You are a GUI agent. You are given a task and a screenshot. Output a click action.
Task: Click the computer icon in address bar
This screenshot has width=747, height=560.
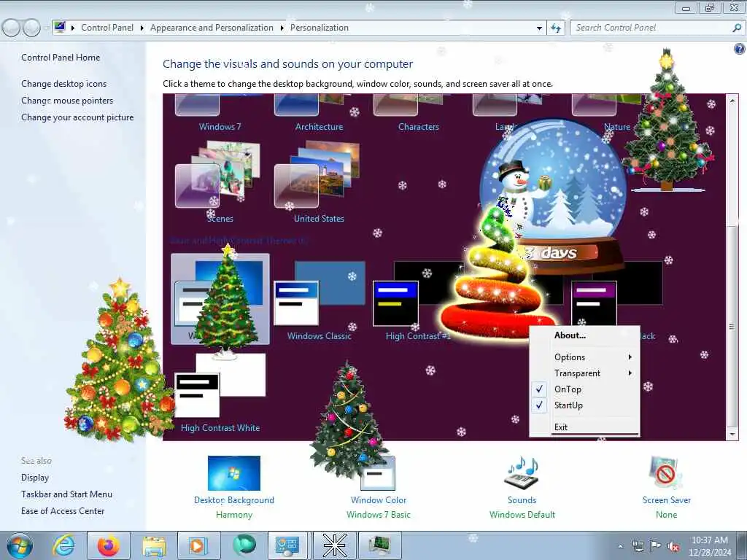tap(60, 27)
